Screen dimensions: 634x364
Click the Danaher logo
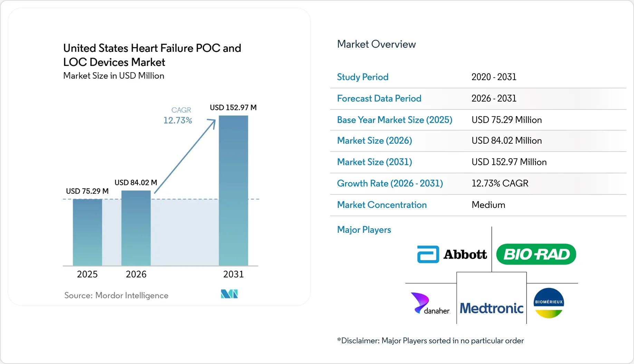tap(430, 304)
